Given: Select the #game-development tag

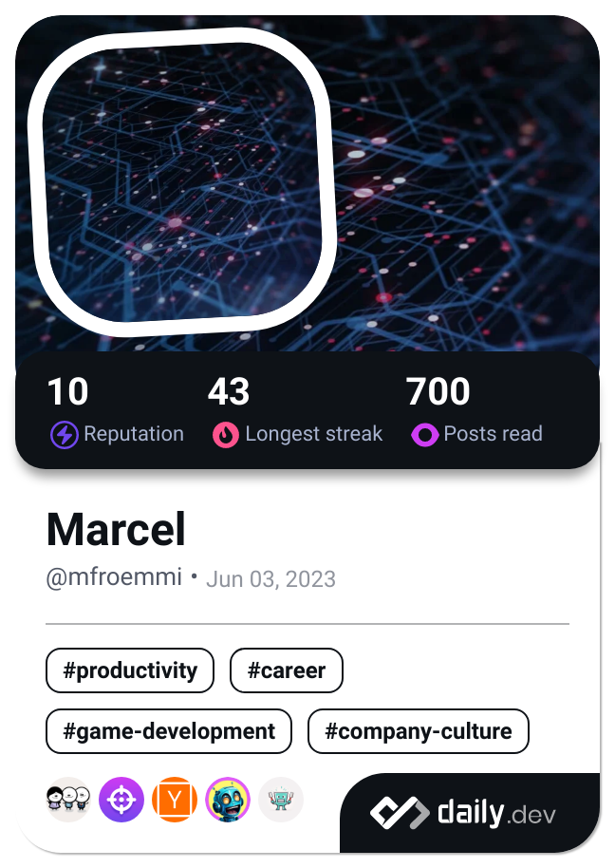Looking at the screenshot, I should [168, 731].
